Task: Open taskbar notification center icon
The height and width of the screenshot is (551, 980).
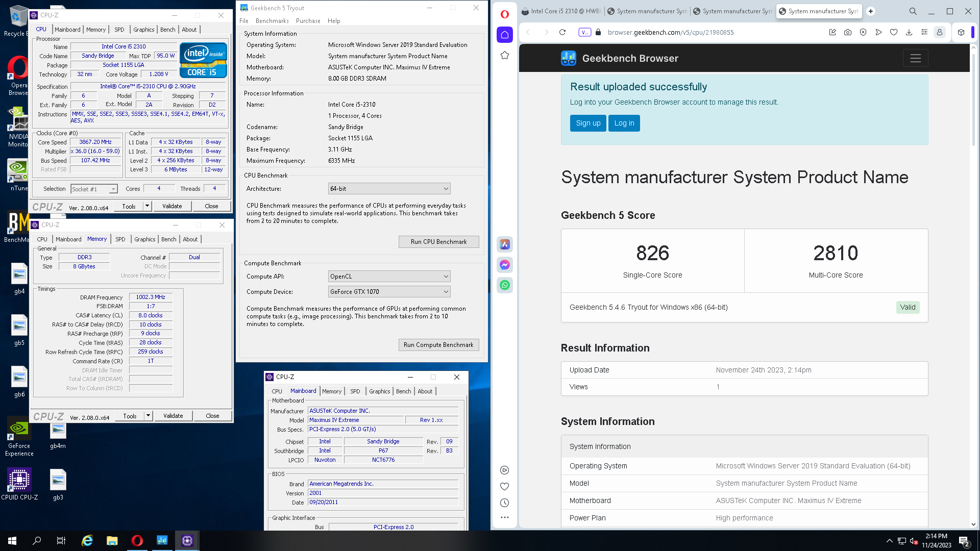Action: (x=964, y=541)
